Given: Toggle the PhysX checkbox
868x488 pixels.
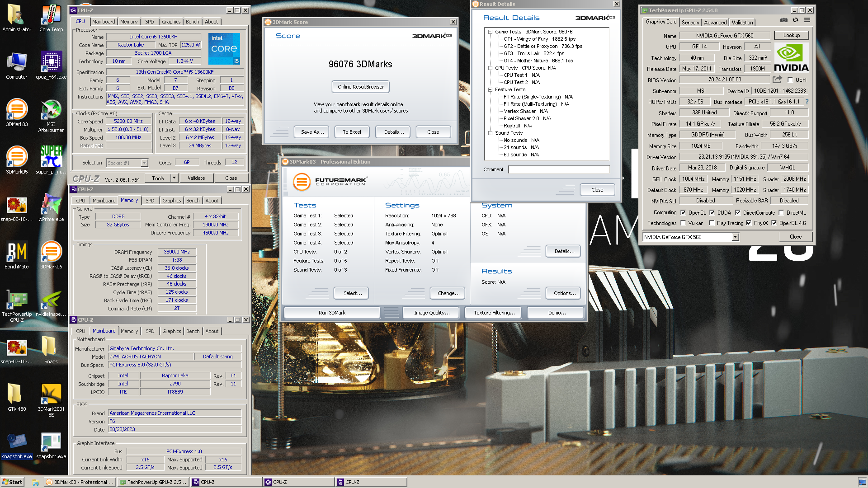Looking at the screenshot, I should point(749,223).
